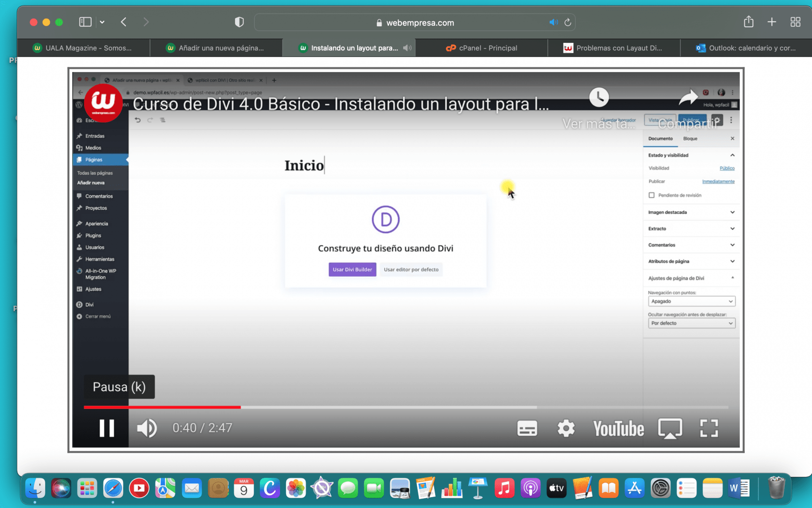Switch to cPanel - Principal tab
Image resolution: width=812 pixels, height=508 pixels.
coord(482,48)
